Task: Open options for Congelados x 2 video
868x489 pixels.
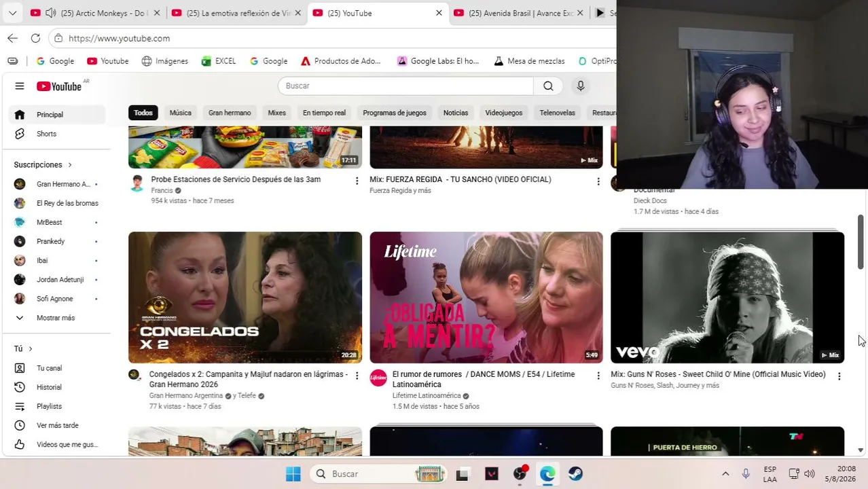Action: (357, 376)
